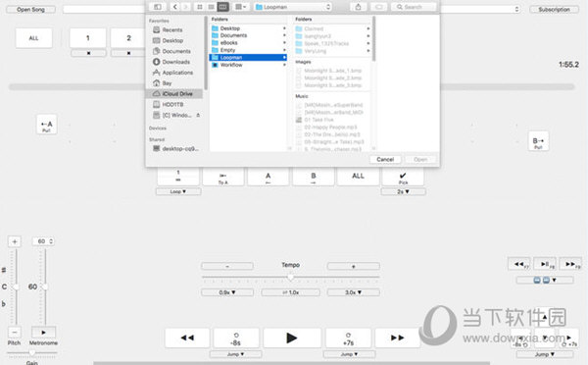Click the Share icon in file dialog
The height and width of the screenshot is (365, 588).
click(358, 7)
